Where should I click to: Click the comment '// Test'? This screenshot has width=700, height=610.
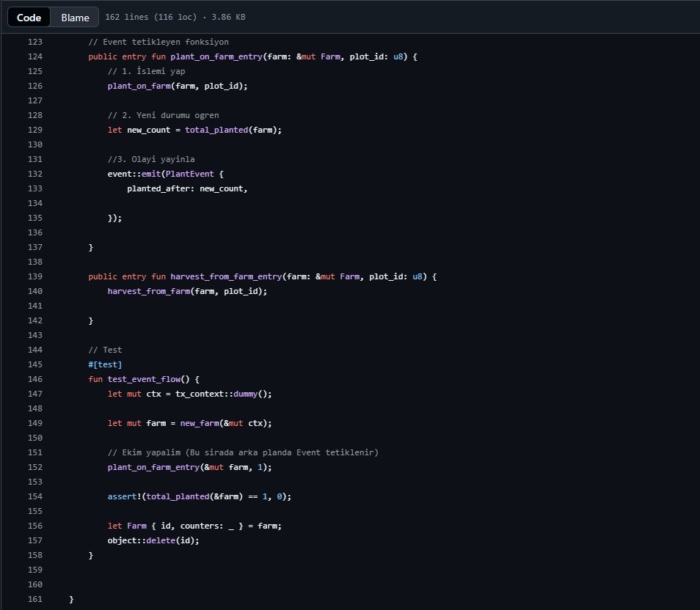click(105, 350)
